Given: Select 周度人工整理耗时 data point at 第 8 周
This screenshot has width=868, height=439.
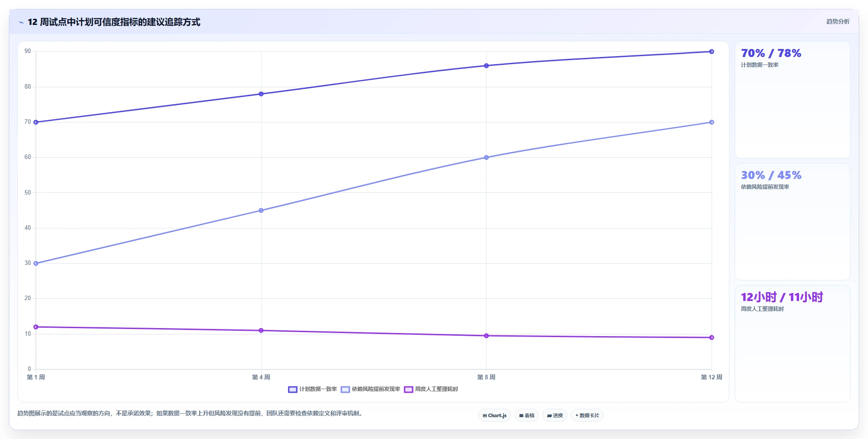Looking at the screenshot, I should 486,336.
